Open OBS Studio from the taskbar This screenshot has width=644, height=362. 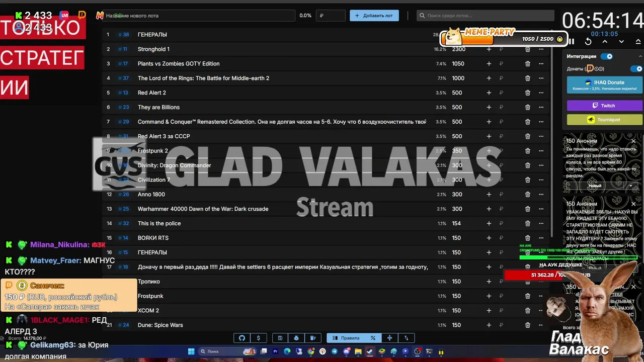[x=417, y=351]
